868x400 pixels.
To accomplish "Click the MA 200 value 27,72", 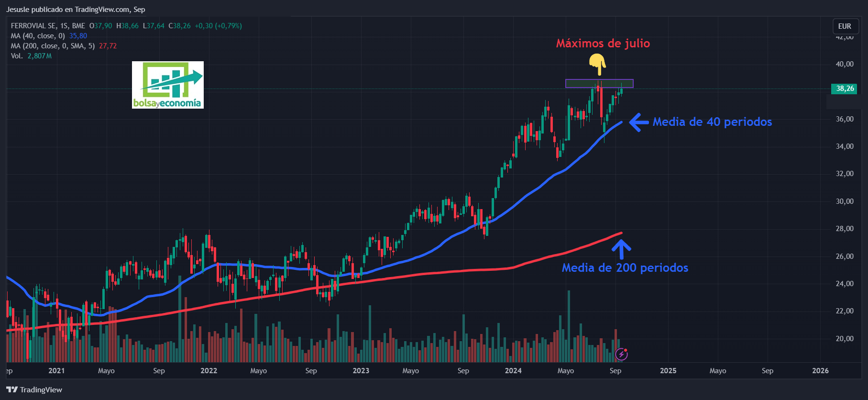I will click(108, 46).
